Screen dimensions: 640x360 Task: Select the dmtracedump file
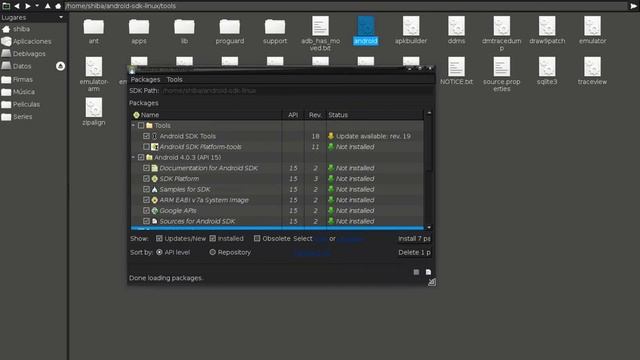(x=502, y=33)
